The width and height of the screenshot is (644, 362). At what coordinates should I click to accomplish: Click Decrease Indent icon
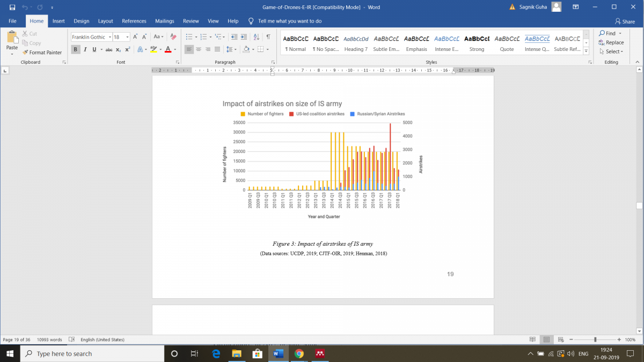pyautogui.click(x=235, y=37)
